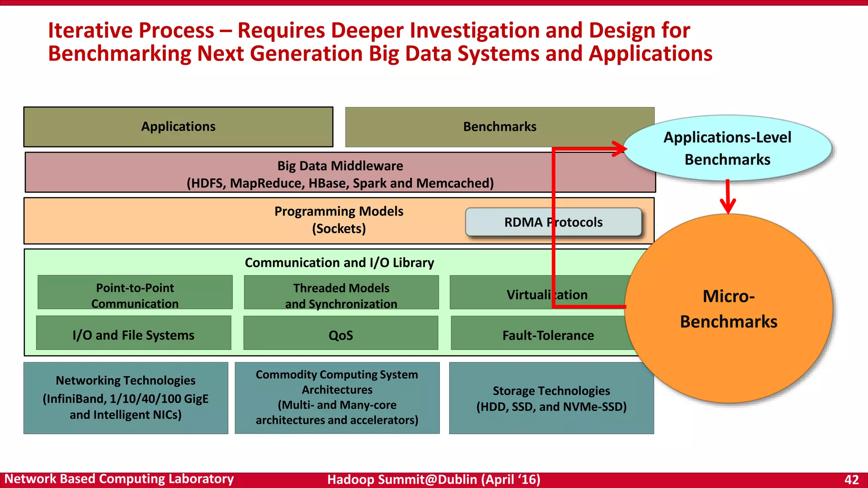Click Commodity Computing System Architectures block
The height and width of the screenshot is (488, 868).
337,398
